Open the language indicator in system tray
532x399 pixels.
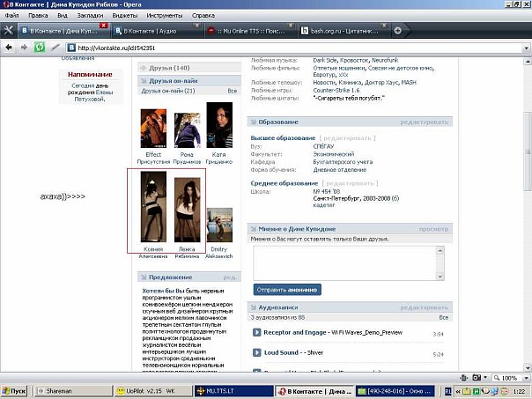(447, 392)
